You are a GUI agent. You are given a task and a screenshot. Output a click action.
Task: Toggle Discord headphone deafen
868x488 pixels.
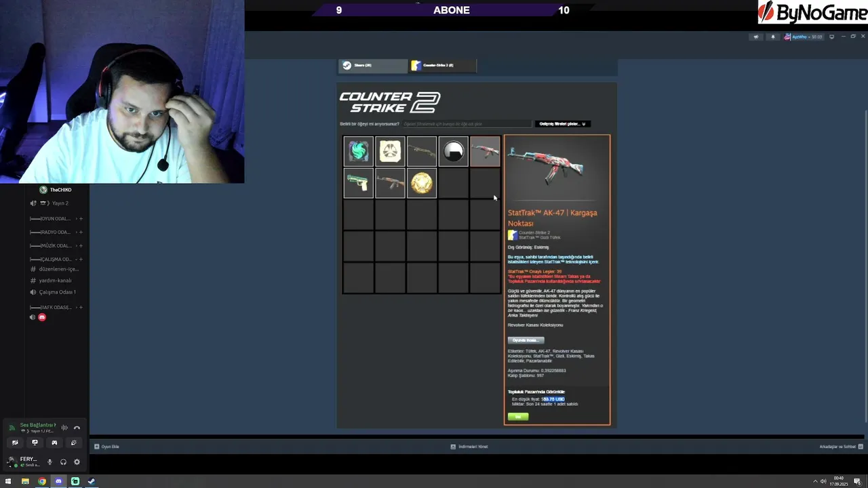coord(63,462)
